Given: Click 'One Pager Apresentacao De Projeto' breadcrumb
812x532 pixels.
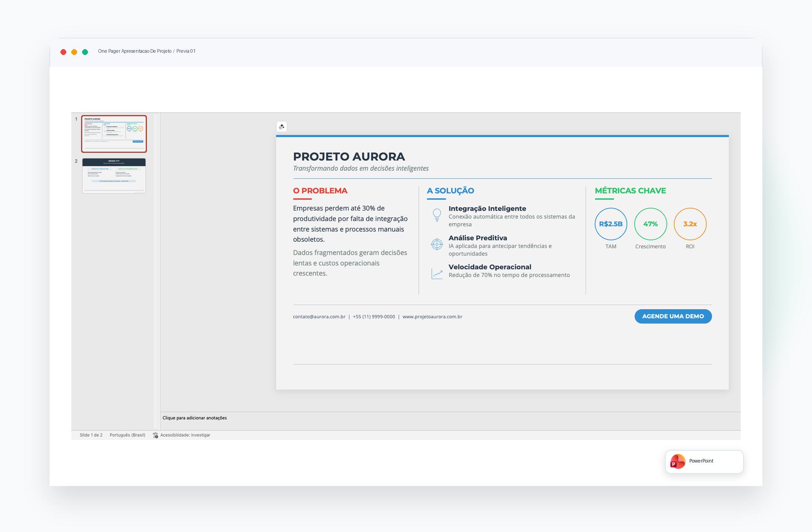Looking at the screenshot, I should (135, 51).
